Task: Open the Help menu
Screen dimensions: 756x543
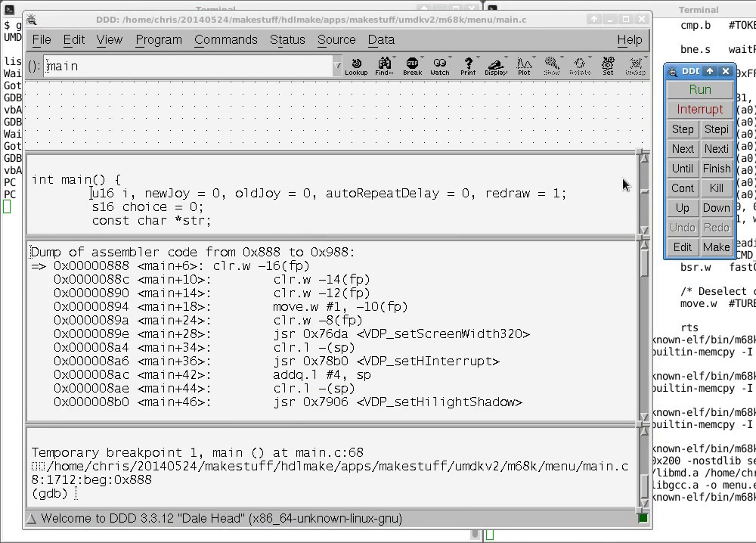Action: [630, 39]
